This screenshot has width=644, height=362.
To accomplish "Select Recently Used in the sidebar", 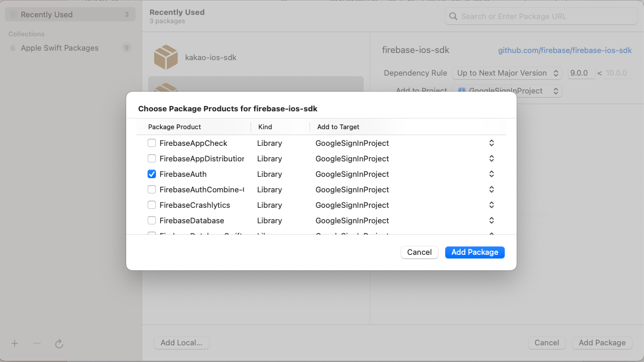I will click(x=70, y=14).
